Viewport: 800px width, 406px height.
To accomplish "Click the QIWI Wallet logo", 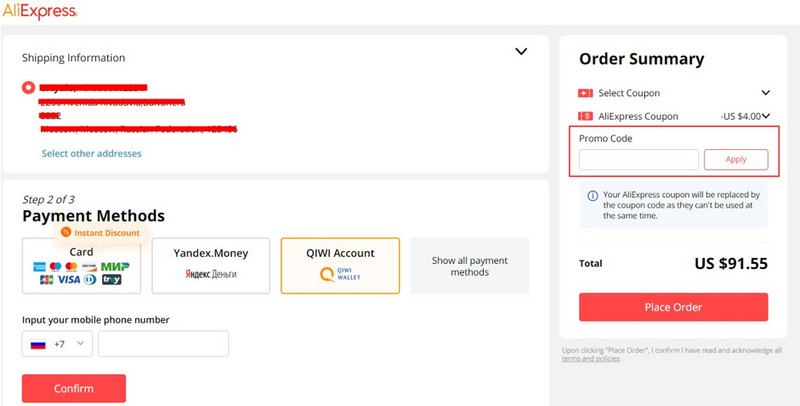I will click(340, 273).
